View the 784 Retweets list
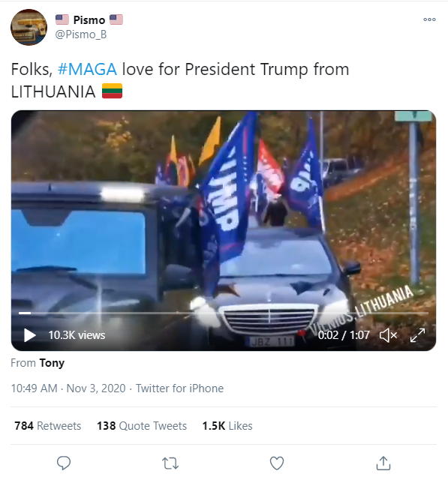 pyautogui.click(x=48, y=426)
